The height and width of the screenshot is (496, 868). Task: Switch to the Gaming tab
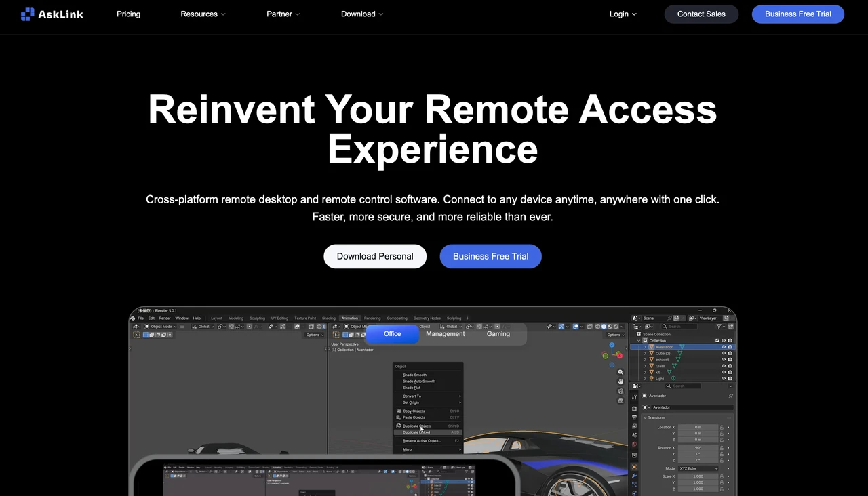[498, 334]
